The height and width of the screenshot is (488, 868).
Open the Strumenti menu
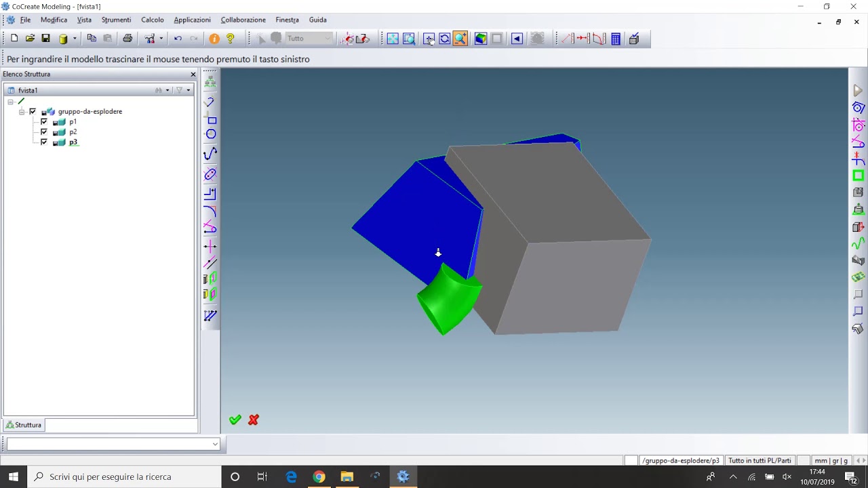pos(116,20)
